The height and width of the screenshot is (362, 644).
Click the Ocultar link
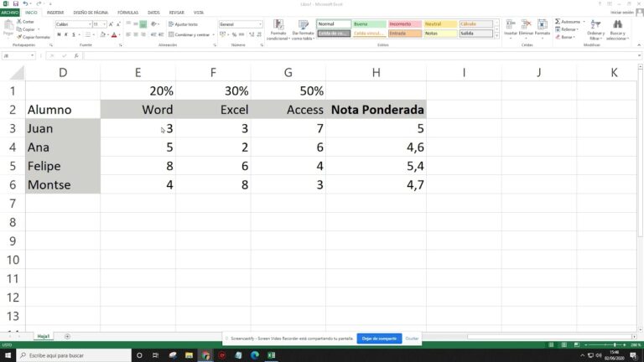tap(412, 339)
